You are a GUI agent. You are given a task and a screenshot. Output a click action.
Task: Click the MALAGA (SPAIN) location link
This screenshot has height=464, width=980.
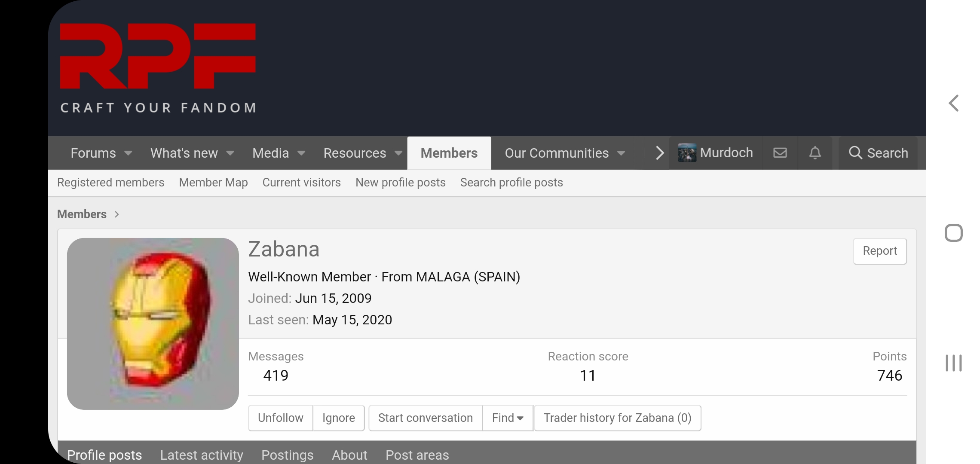[468, 277]
